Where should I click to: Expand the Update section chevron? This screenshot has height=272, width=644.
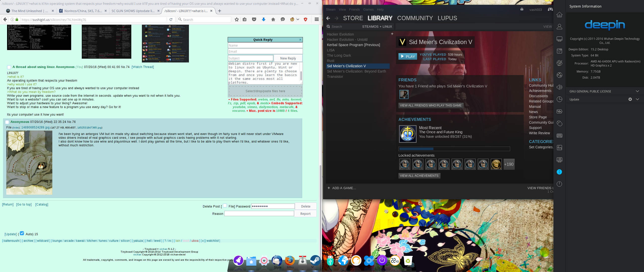tap(637, 99)
